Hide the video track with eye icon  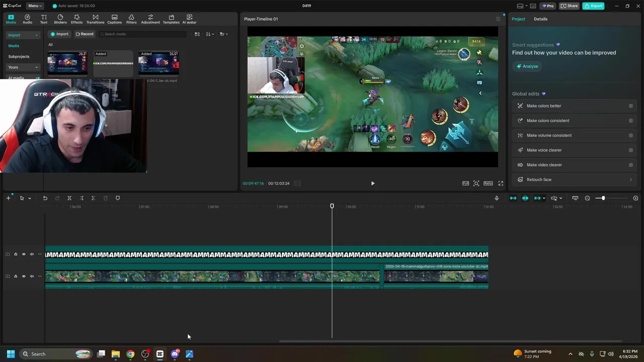point(24,277)
